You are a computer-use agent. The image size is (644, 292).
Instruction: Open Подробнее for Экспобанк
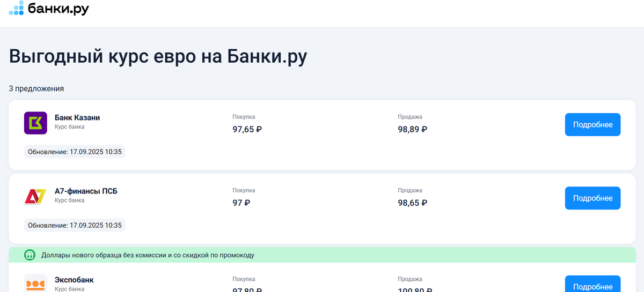[x=592, y=284]
